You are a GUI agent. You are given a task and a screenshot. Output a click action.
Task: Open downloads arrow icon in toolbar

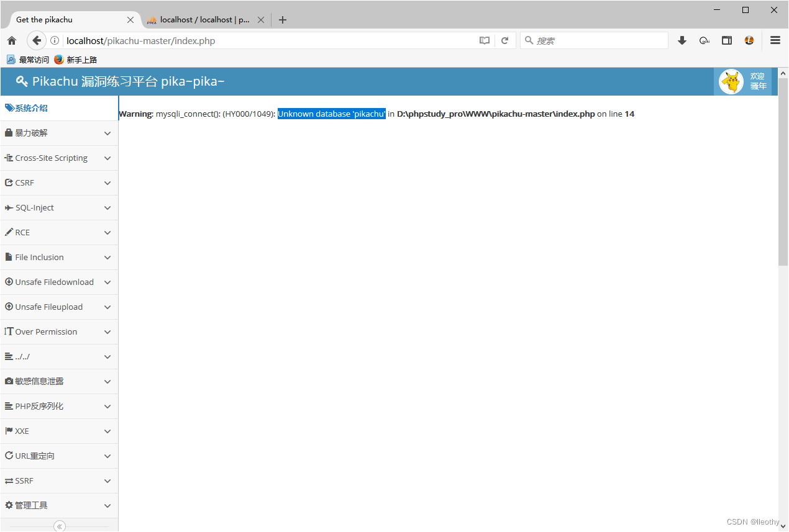click(682, 41)
